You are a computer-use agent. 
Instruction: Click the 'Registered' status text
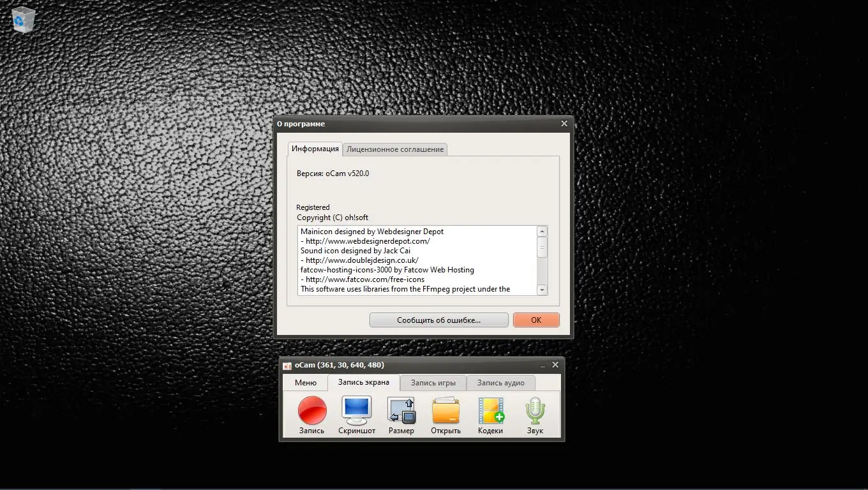313,207
